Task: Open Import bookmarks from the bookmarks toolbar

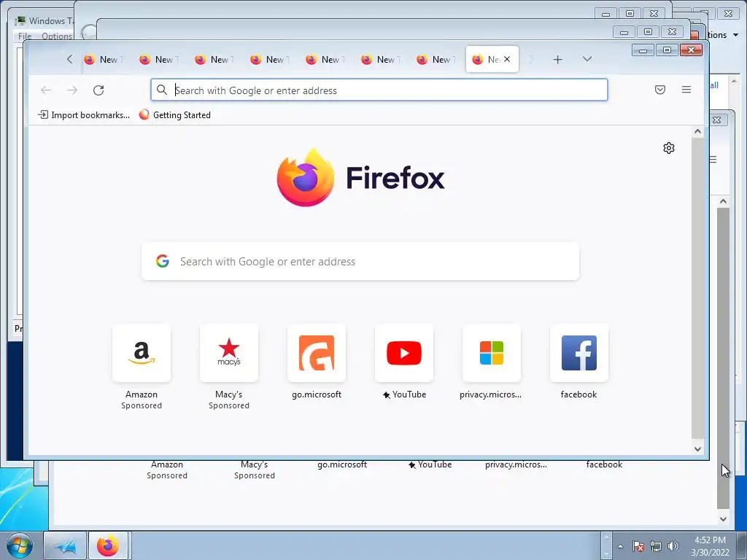Action: [84, 114]
